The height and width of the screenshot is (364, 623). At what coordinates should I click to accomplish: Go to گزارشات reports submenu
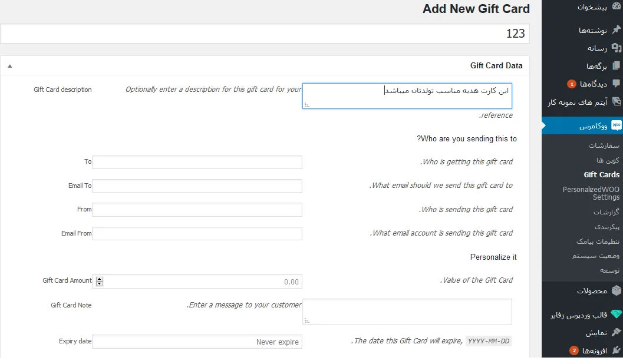606,212
